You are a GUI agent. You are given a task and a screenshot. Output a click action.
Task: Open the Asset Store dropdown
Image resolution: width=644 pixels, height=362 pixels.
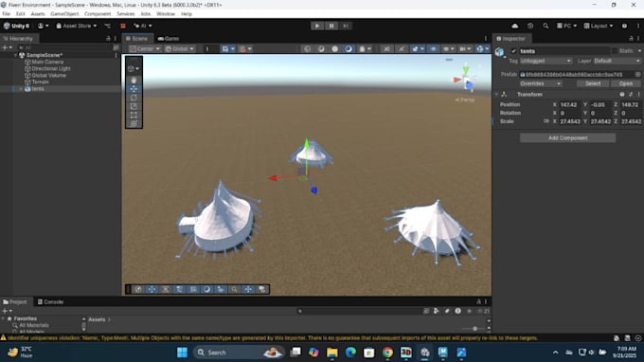[77, 26]
